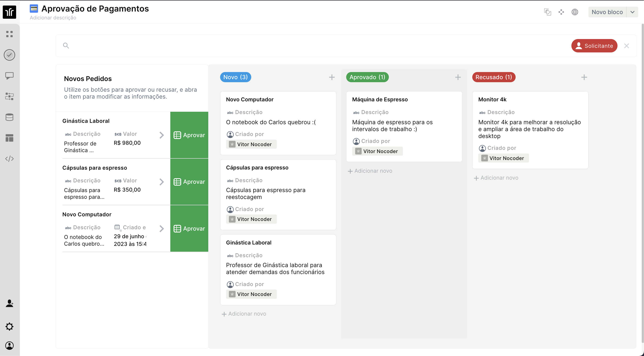Viewport: 644px width, 356px height.
Task: Approve the Novo Computador request
Action: point(189,229)
